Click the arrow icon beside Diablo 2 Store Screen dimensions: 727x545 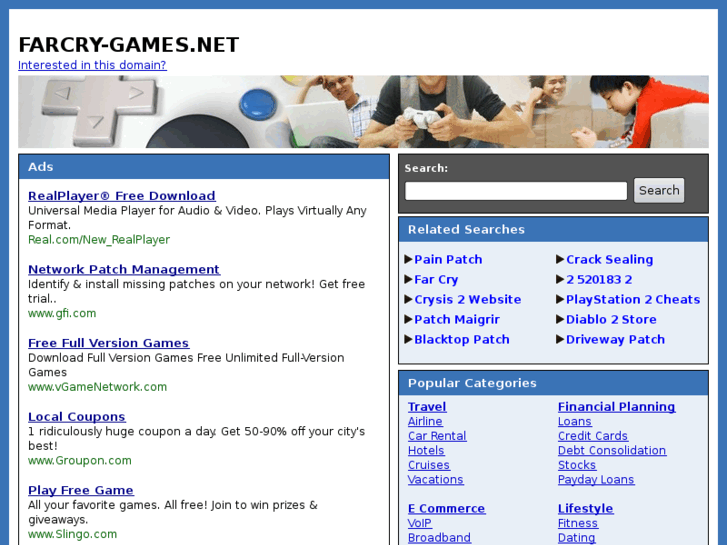pos(560,319)
